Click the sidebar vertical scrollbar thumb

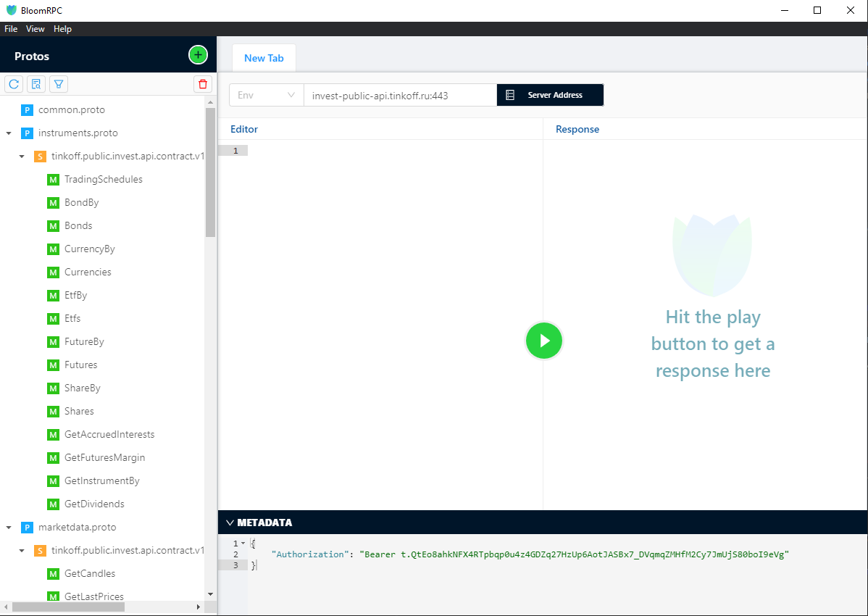[210, 172]
